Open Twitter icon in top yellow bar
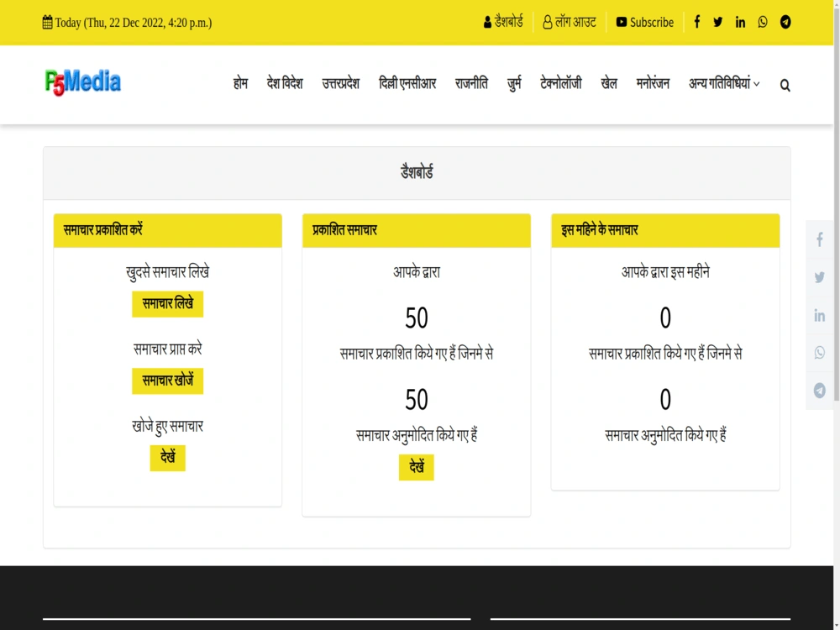 coord(718,22)
